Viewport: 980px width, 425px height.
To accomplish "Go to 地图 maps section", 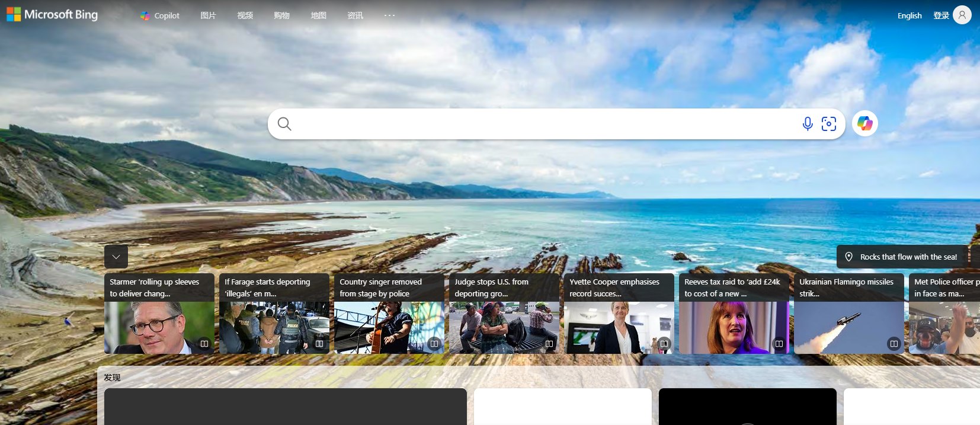I will pyautogui.click(x=318, y=16).
